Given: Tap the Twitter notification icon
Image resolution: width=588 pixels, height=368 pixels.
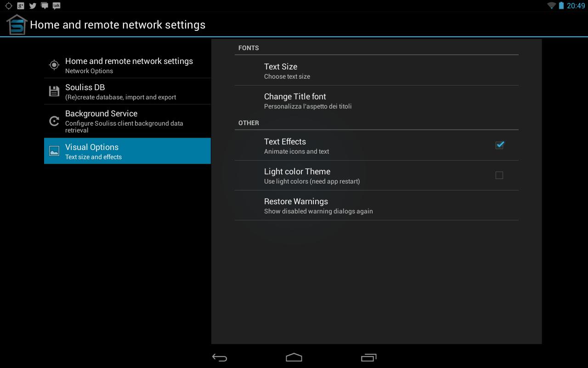Looking at the screenshot, I should point(33,6).
